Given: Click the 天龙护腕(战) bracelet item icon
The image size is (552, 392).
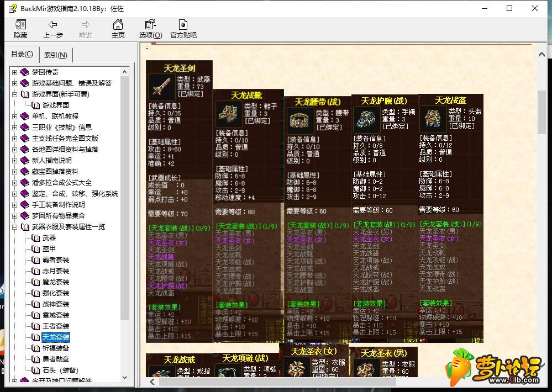Looking at the screenshot, I should 366,119.
